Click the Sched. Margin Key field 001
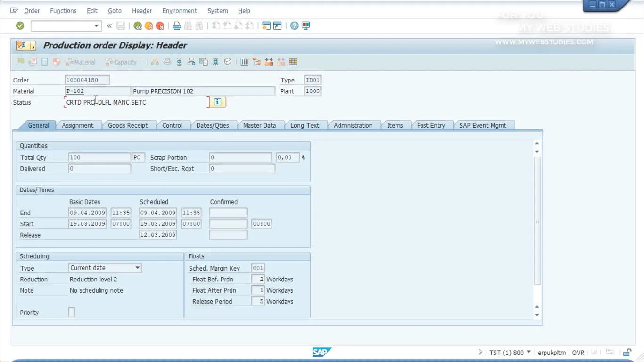This screenshot has height=362, width=644. click(x=258, y=268)
